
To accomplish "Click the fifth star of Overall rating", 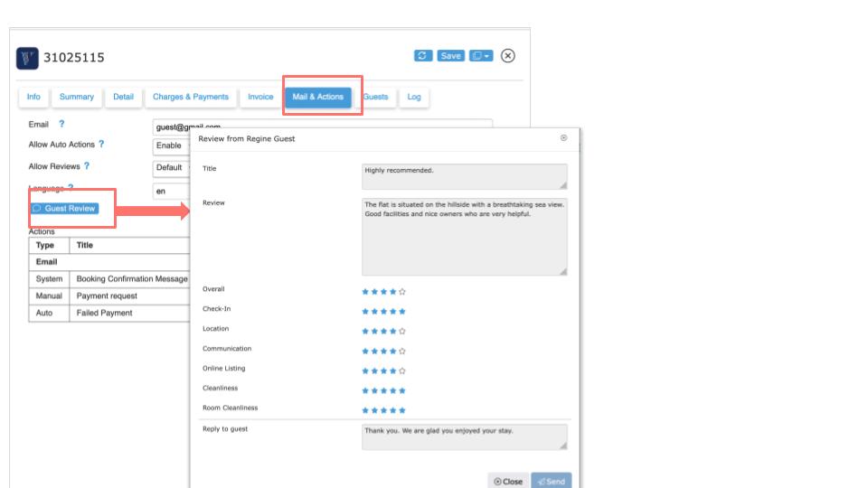I will [402, 292].
